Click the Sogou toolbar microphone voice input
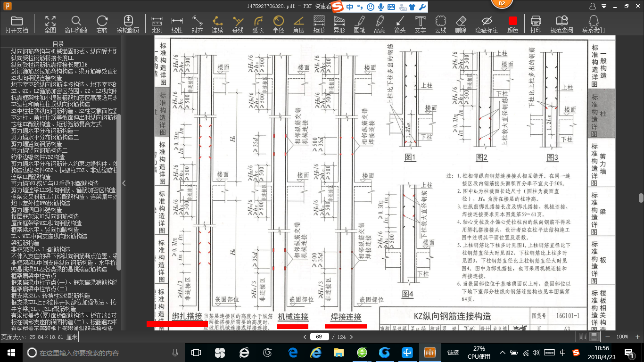 (381, 7)
